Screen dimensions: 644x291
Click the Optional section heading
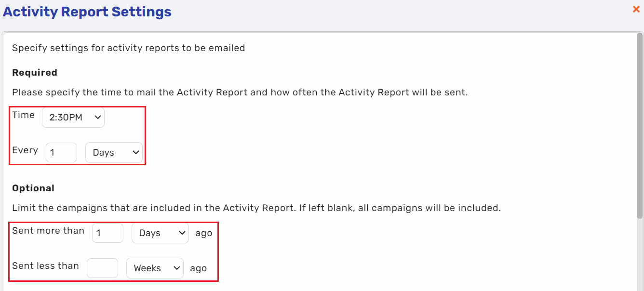pyautogui.click(x=33, y=188)
